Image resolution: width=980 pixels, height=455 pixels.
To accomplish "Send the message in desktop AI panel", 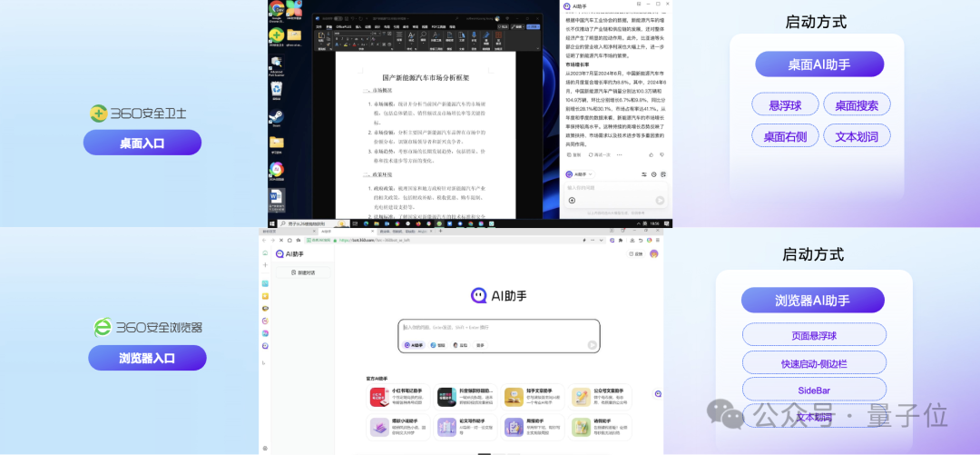I will 660,201.
